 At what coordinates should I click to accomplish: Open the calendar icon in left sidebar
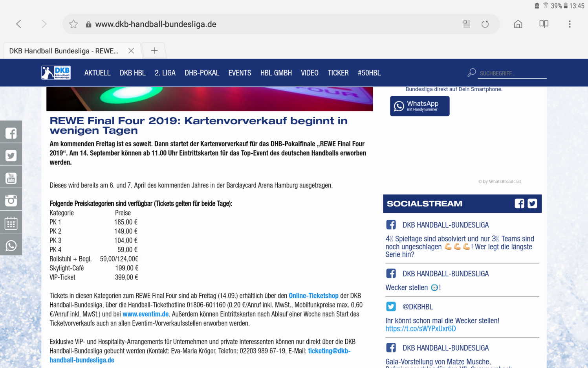[x=11, y=223]
